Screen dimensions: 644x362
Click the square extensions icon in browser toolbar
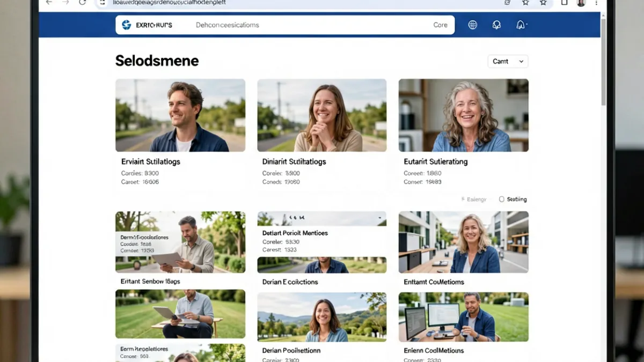pos(564,3)
